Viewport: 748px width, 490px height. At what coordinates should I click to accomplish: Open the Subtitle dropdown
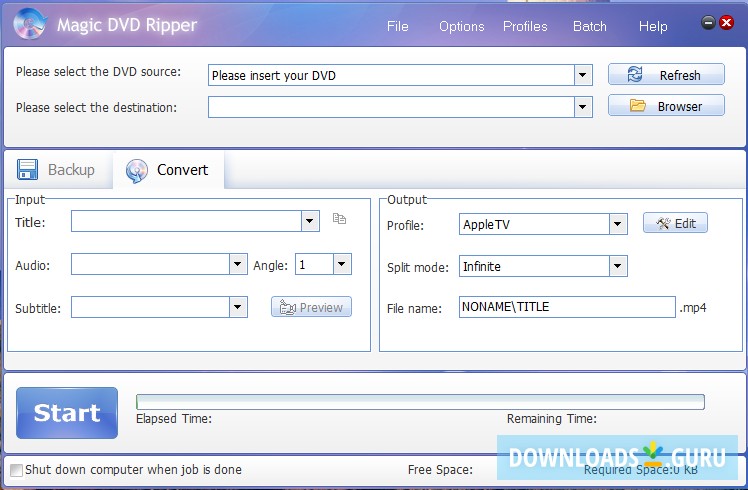[238, 307]
